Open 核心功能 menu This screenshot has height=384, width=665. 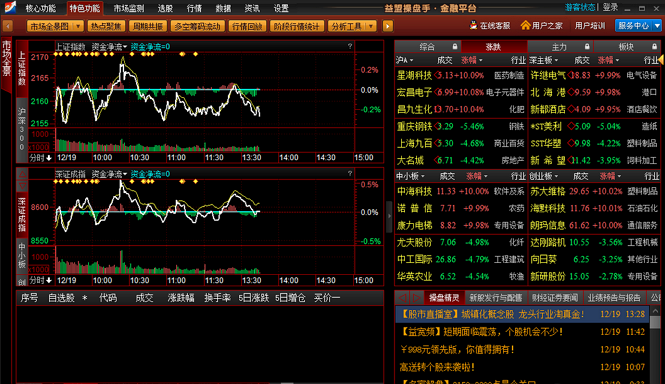(x=41, y=8)
